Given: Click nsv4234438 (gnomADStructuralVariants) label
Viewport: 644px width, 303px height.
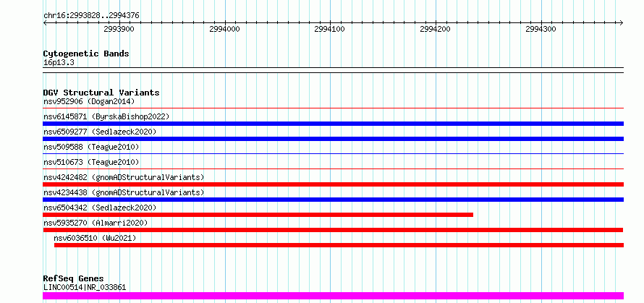Looking at the screenshot, I should (x=124, y=192).
